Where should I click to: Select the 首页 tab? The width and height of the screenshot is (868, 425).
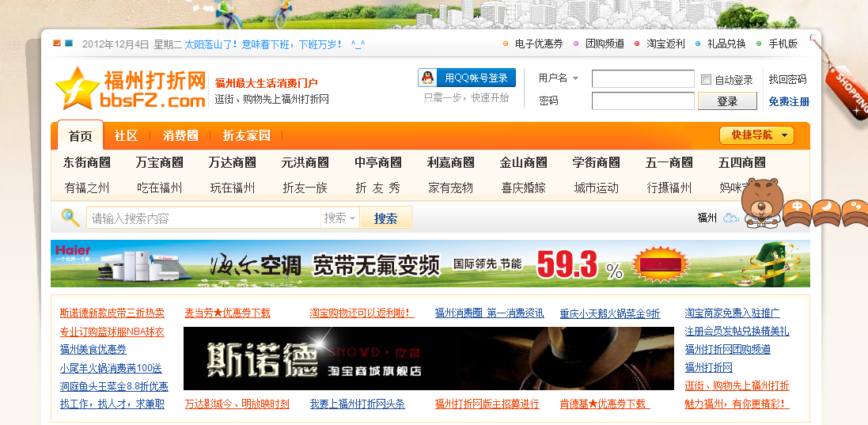coord(80,135)
